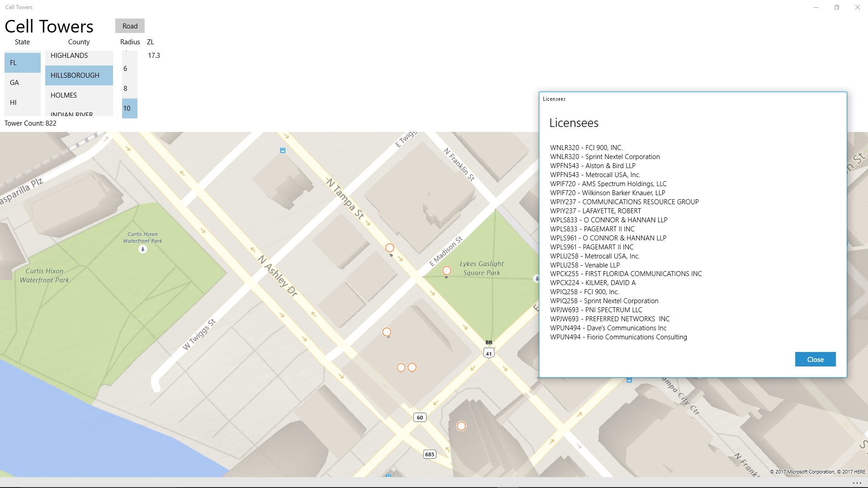
Task: Open the ellipsis menu at bottom right
Action: (857, 483)
